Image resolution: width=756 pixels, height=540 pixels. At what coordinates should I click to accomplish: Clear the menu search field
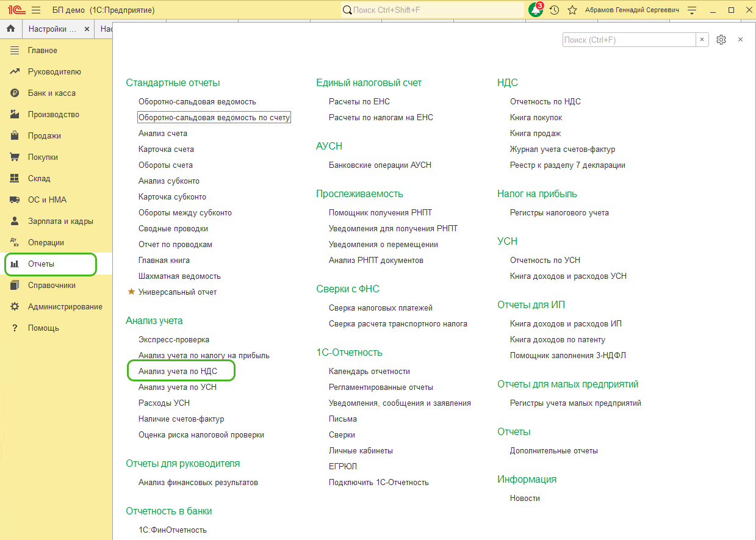point(702,40)
